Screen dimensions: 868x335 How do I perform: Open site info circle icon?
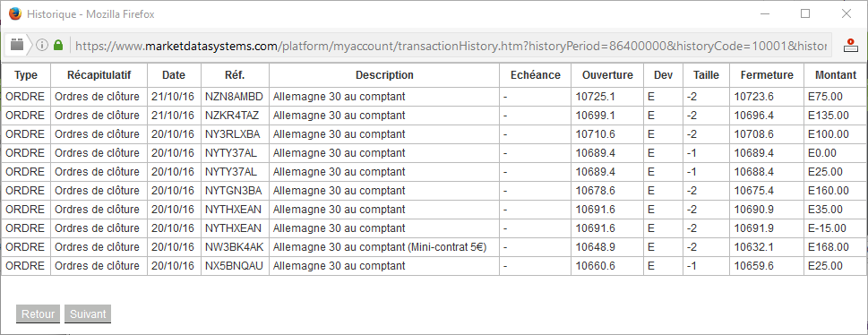coord(42,46)
